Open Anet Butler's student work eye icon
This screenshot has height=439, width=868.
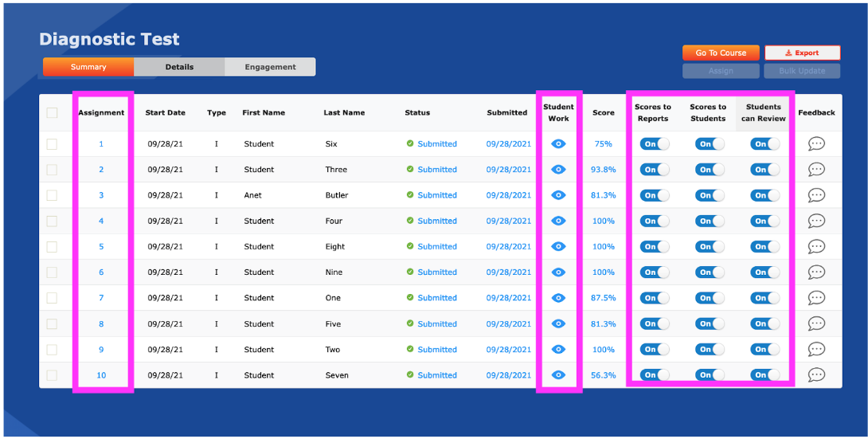point(558,195)
